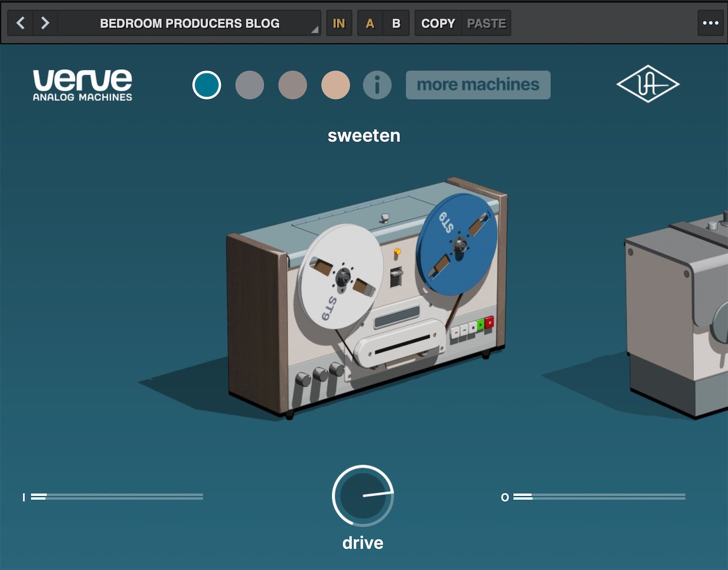Select the peach machine color dot
The height and width of the screenshot is (570, 728).
[335, 85]
